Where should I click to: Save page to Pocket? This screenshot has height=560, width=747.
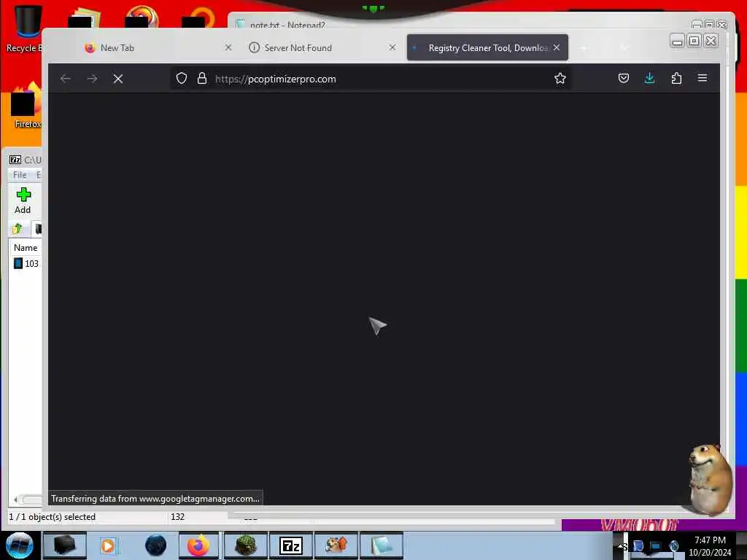624,78
